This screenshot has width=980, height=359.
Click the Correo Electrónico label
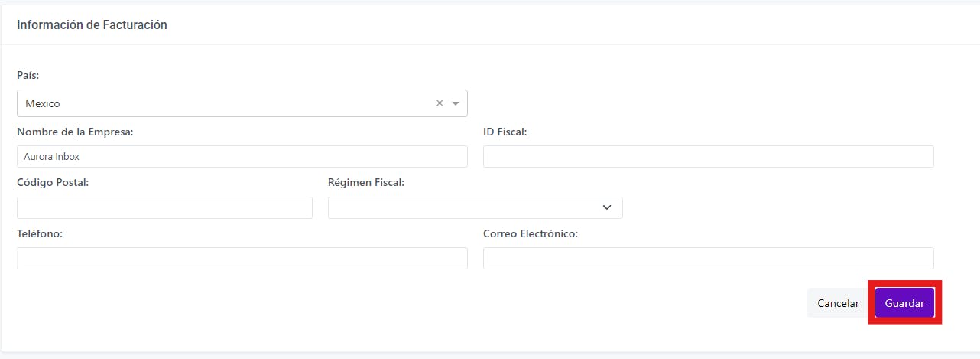click(x=531, y=233)
